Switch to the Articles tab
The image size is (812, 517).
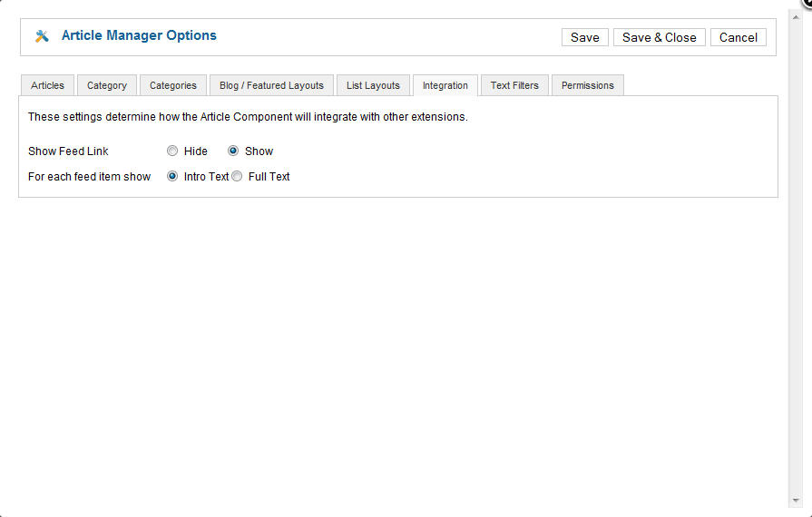click(47, 85)
